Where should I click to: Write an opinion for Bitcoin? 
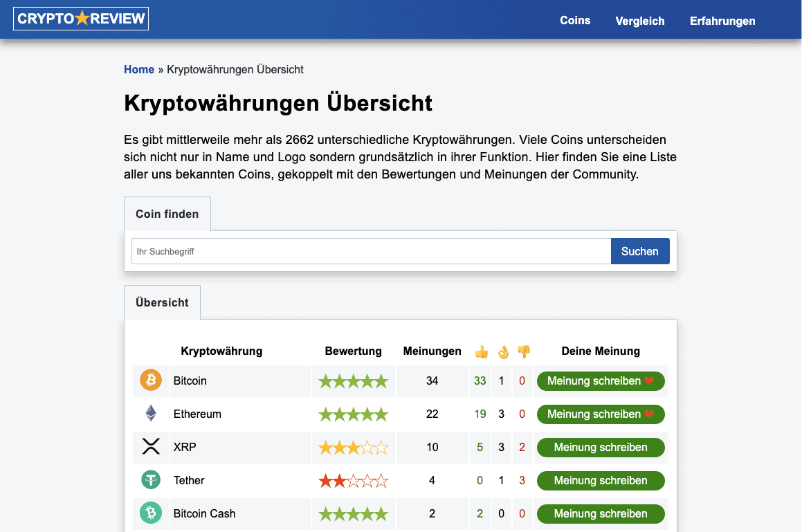[601, 381]
